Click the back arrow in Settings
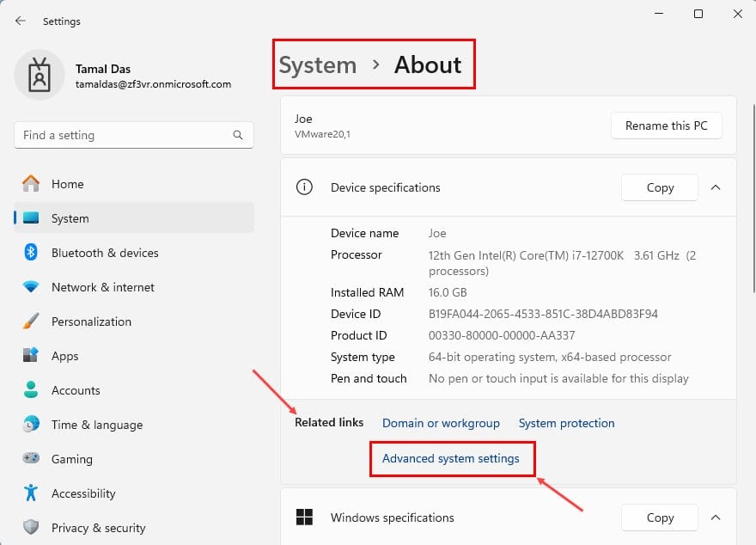This screenshot has height=545, width=756. tap(21, 21)
